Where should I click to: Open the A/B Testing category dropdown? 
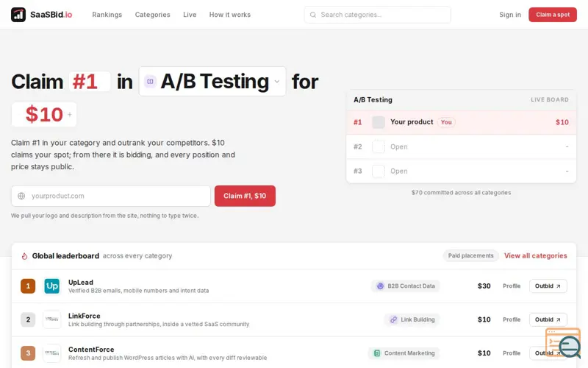(212, 81)
